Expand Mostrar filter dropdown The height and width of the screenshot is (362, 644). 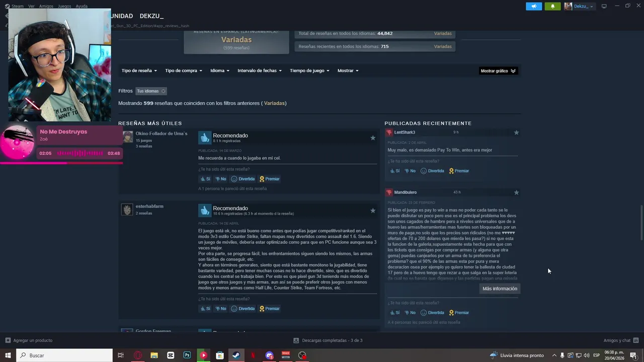(x=348, y=70)
